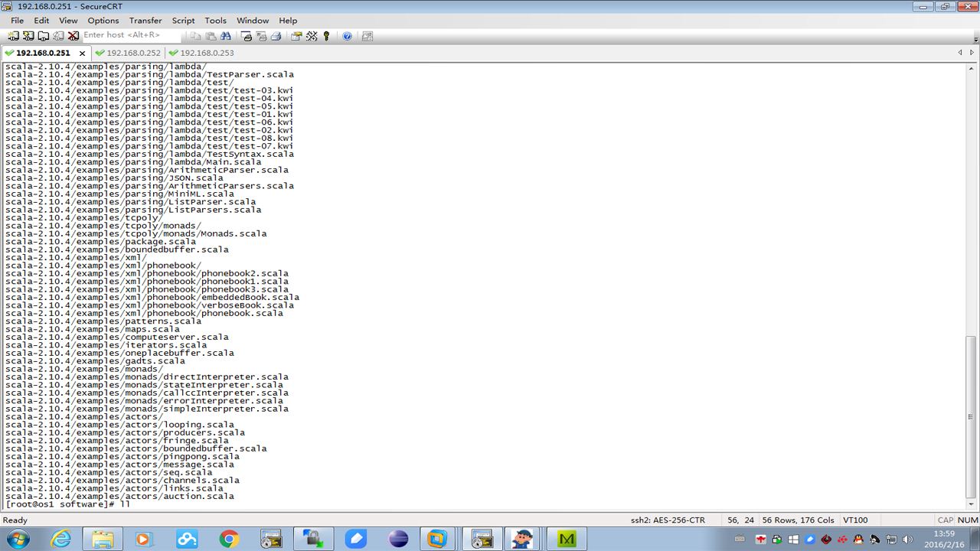The width and height of the screenshot is (980, 551).
Task: Click the Connect in Tab toolbar icon
Action: pyautogui.click(x=44, y=36)
